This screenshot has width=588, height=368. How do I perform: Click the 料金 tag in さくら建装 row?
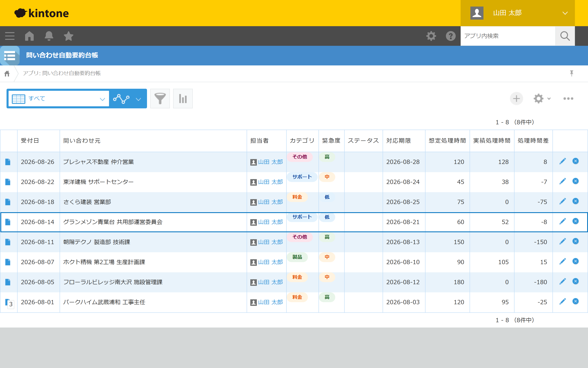tap(297, 197)
